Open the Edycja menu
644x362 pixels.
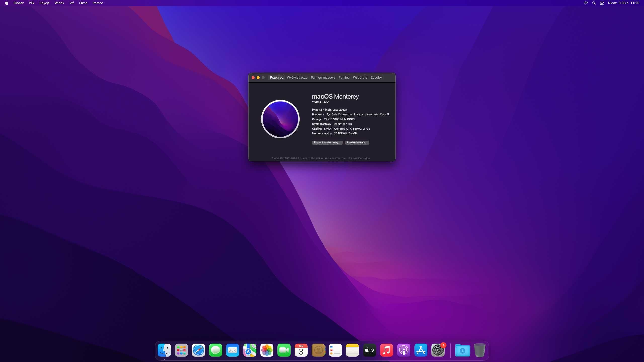(44, 3)
